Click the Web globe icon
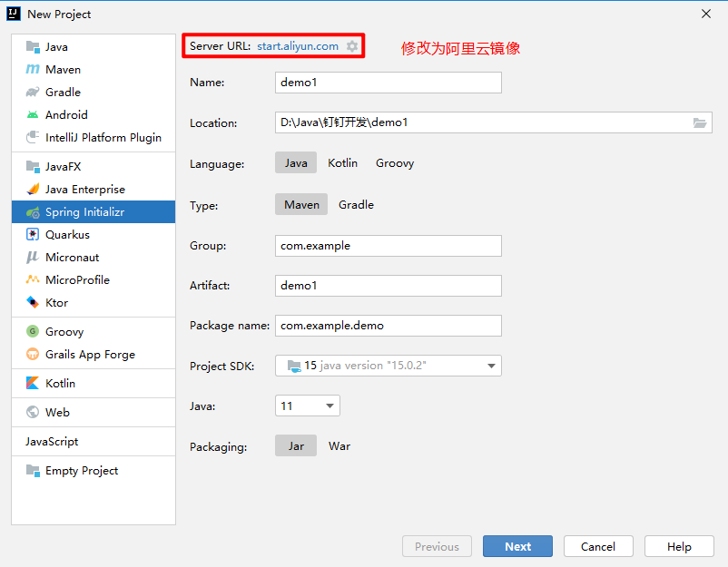The width and height of the screenshot is (728, 567). (33, 412)
